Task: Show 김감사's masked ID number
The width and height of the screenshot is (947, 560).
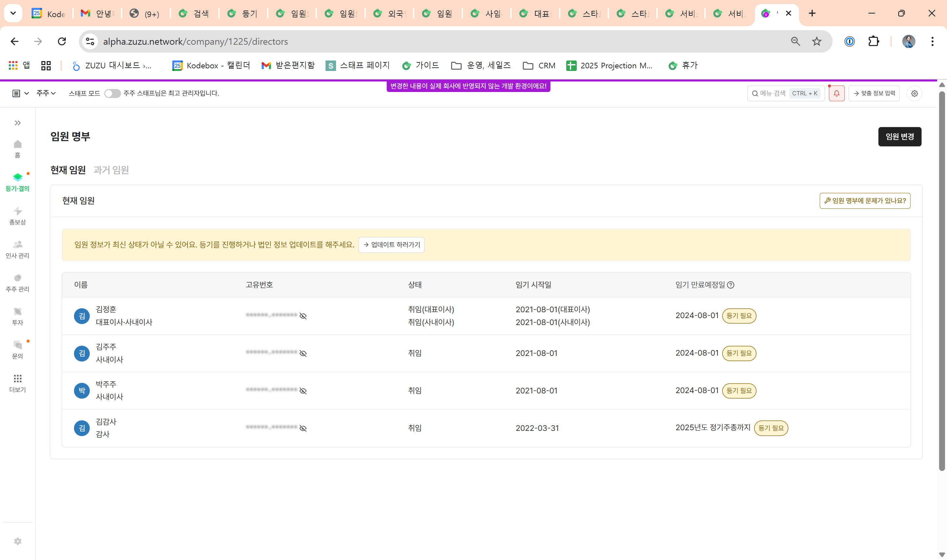Action: coord(303,428)
